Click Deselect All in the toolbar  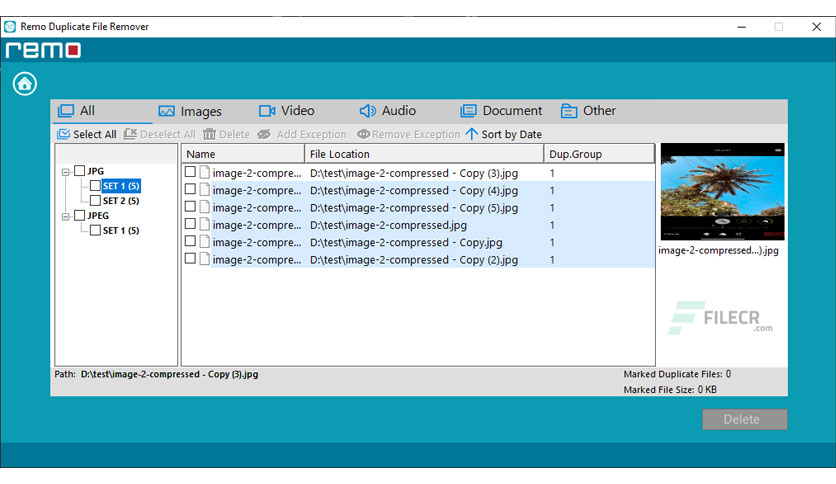(160, 134)
